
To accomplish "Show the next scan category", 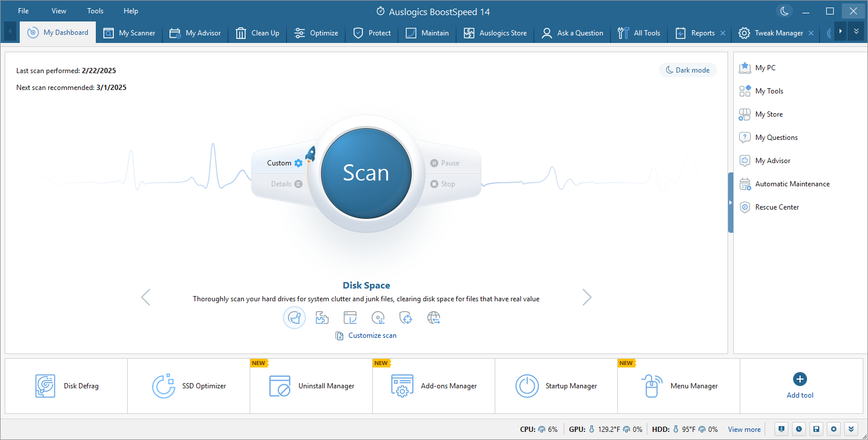I will [587, 297].
